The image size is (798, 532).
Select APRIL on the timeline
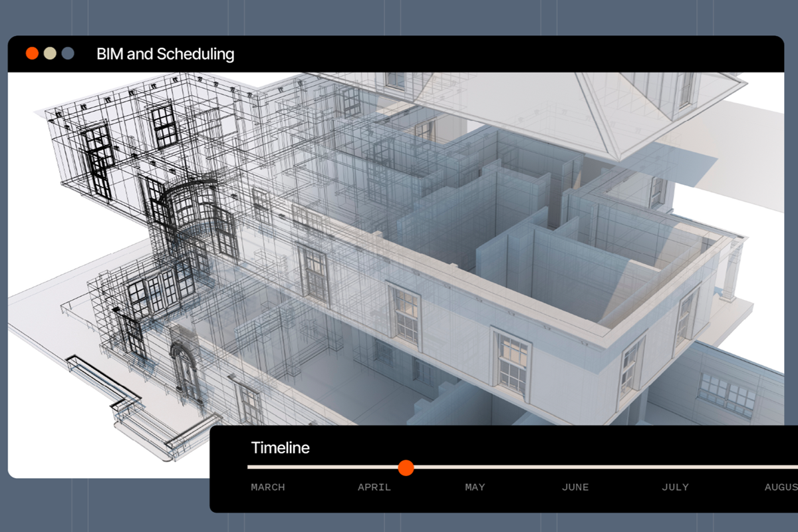pyautogui.click(x=374, y=487)
